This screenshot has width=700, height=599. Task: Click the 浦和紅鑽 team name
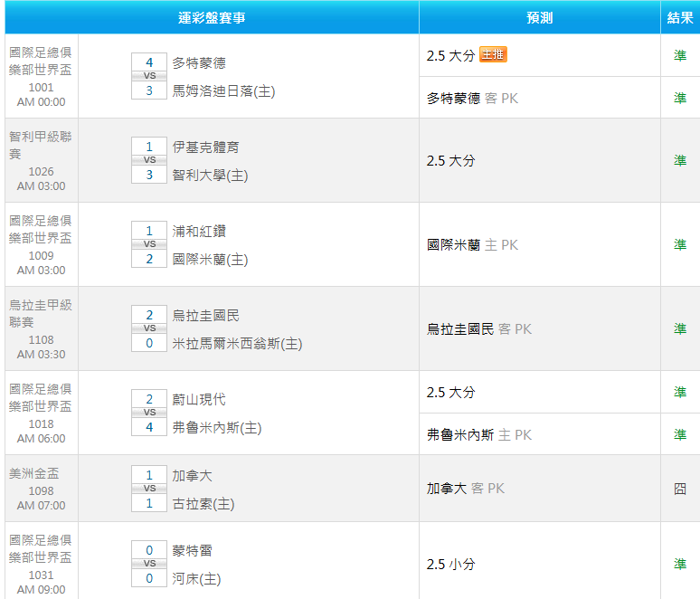click(x=199, y=232)
